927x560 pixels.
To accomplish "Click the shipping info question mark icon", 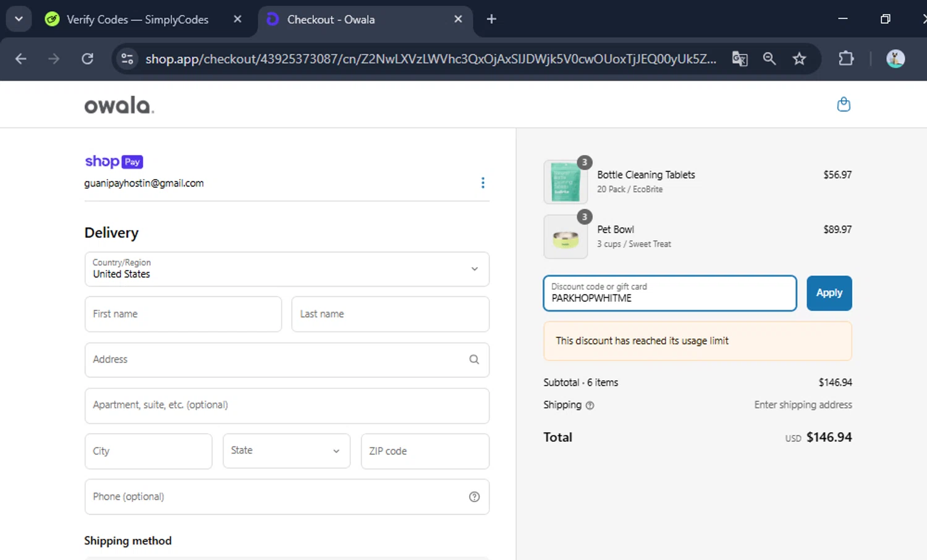I will pos(590,405).
